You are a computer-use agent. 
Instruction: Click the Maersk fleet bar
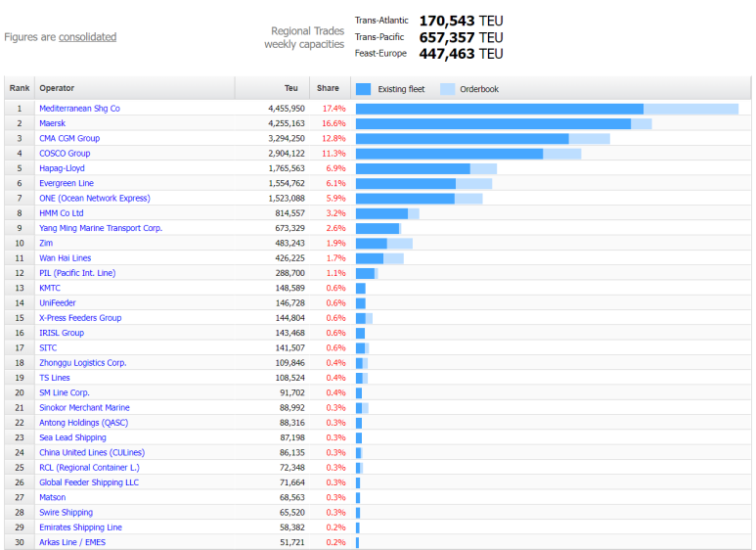click(493, 124)
